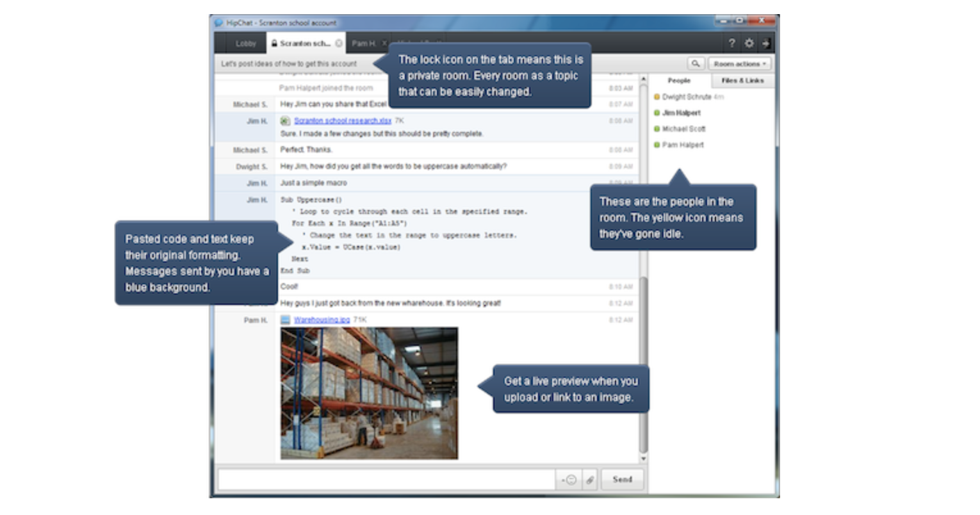Screen dimensions: 980x515
Task: Click into the message input field
Action: click(386, 480)
